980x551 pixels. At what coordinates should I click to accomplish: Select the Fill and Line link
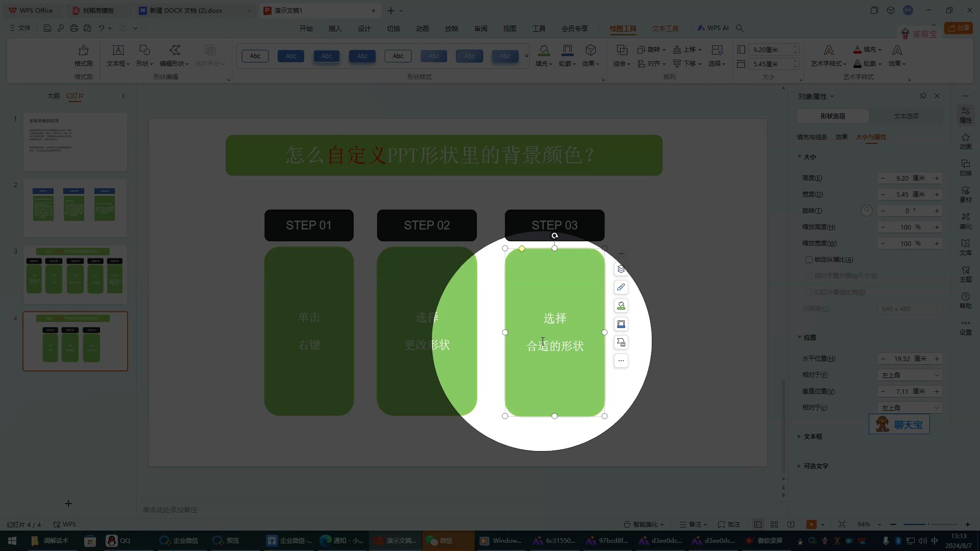click(x=812, y=137)
